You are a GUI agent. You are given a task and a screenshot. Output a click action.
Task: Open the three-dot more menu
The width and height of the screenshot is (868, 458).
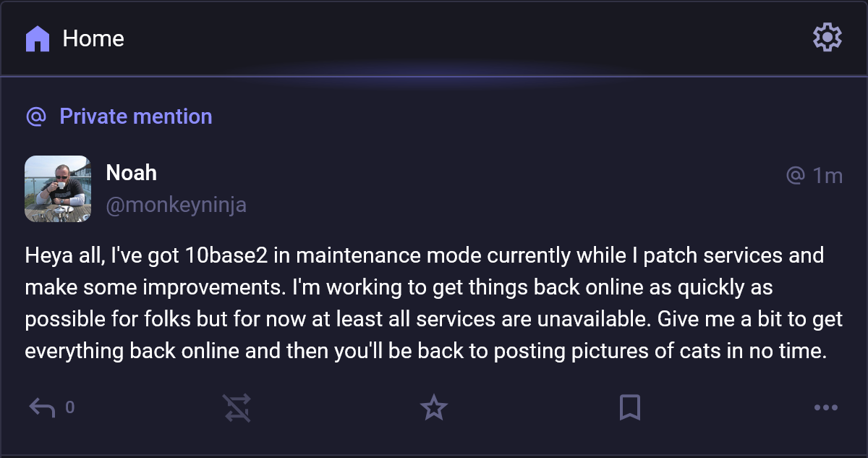tap(826, 408)
